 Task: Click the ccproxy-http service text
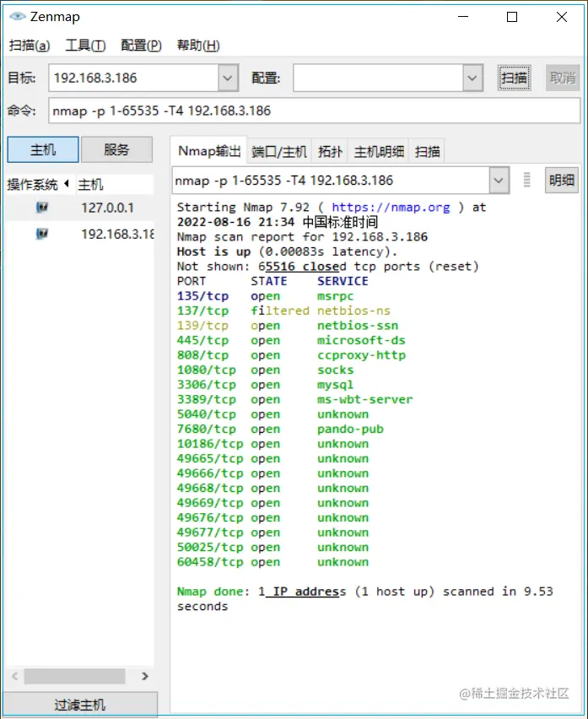click(361, 355)
